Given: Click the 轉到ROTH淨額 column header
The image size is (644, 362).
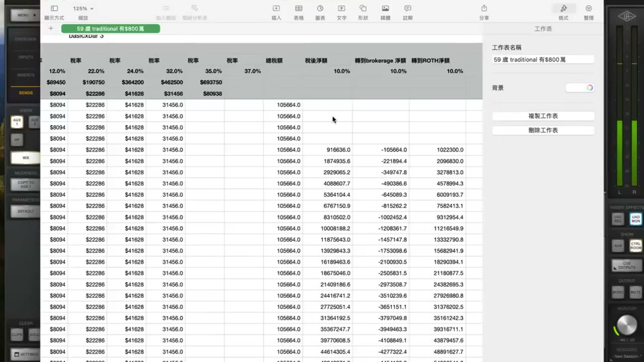Looking at the screenshot, I should tap(431, 60).
